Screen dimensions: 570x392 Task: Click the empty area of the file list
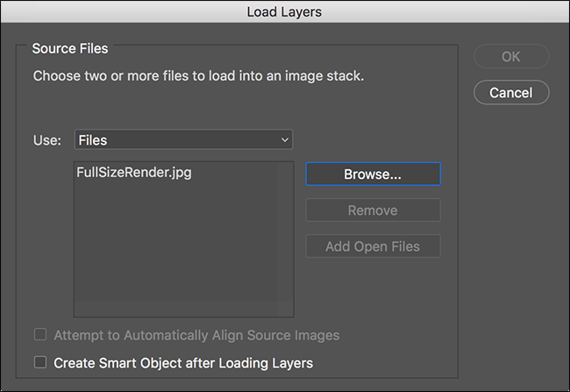pyautogui.click(x=175, y=254)
